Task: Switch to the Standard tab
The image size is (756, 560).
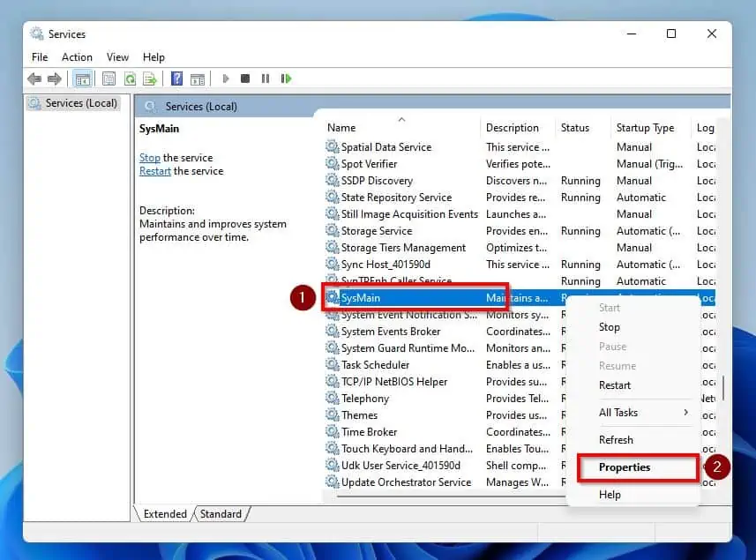Action: click(x=221, y=514)
